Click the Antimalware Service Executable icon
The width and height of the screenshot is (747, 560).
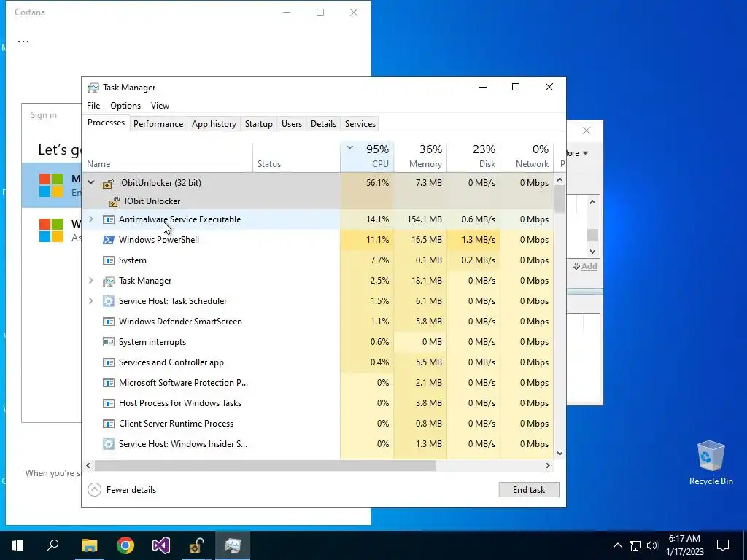(109, 219)
